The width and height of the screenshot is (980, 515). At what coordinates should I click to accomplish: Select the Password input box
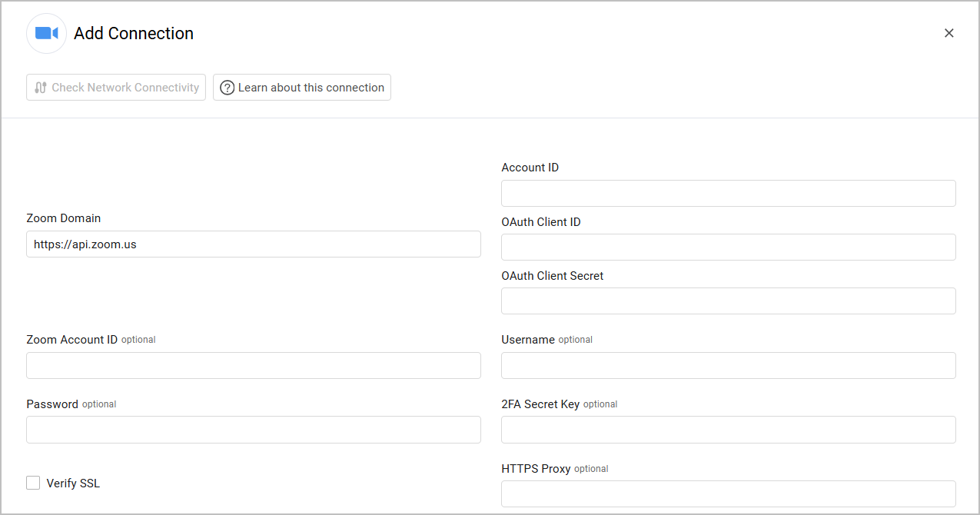pos(254,430)
